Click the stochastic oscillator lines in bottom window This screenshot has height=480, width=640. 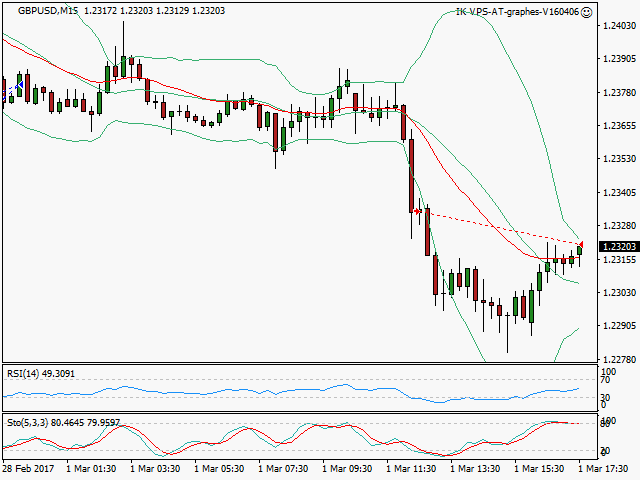(x=300, y=436)
